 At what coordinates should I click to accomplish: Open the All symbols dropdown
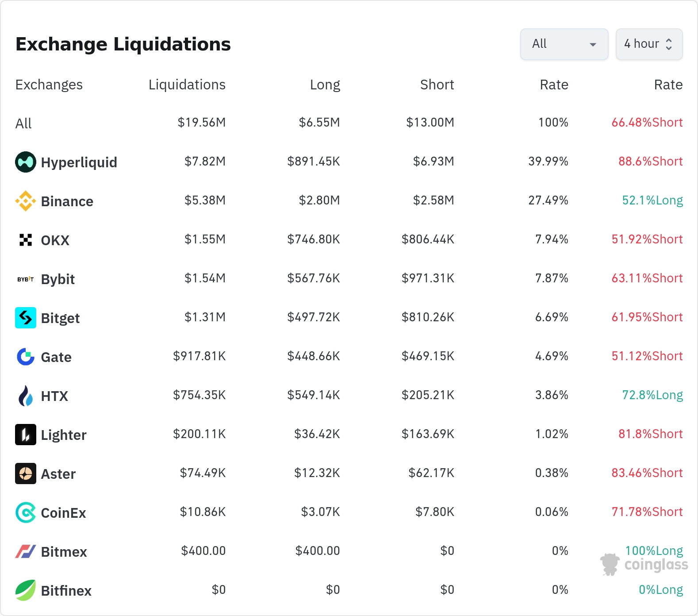pos(564,44)
